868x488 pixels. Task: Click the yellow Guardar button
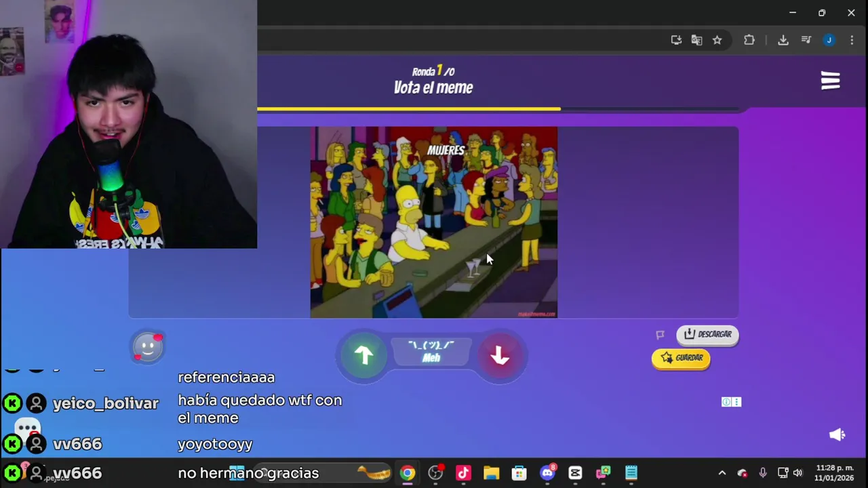pos(681,358)
